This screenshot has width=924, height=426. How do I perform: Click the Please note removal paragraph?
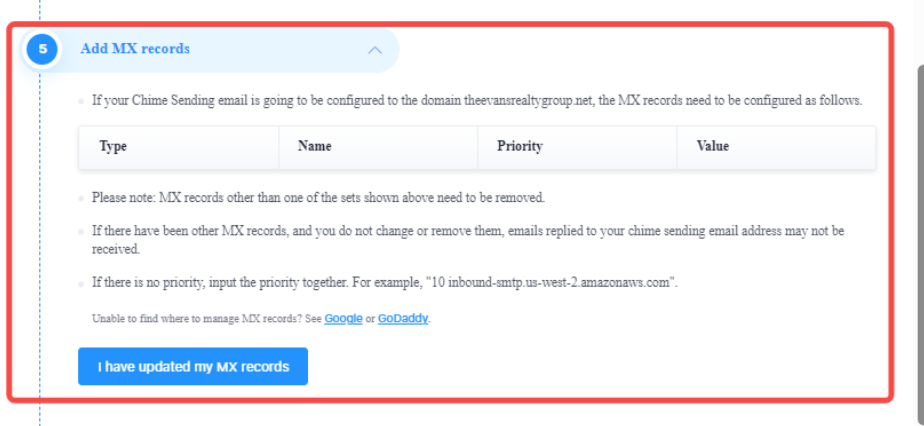[x=318, y=198]
